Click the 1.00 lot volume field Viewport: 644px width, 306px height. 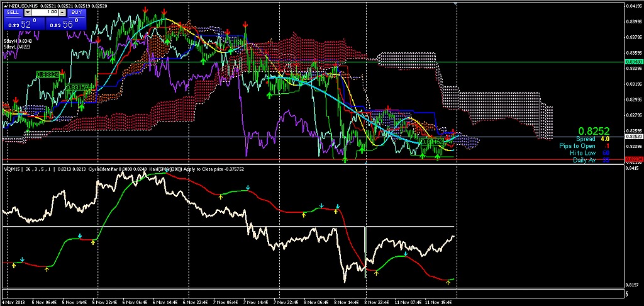pyautogui.click(x=45, y=13)
